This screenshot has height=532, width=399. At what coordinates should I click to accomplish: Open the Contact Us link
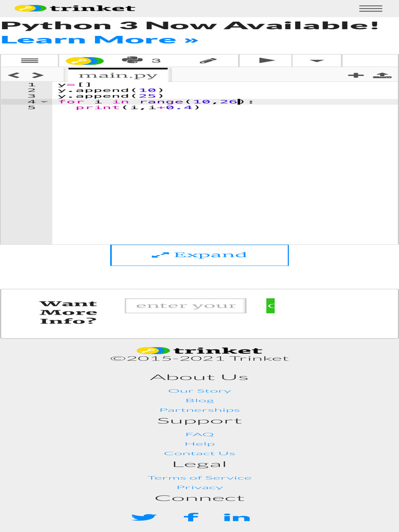coord(199,453)
